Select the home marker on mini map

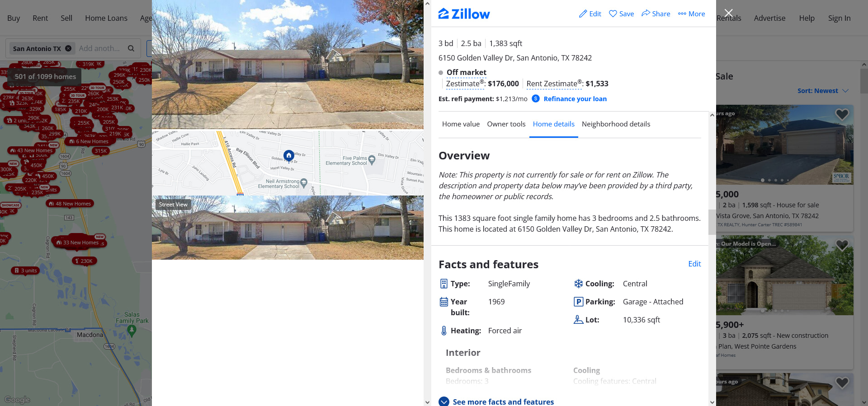(x=289, y=155)
